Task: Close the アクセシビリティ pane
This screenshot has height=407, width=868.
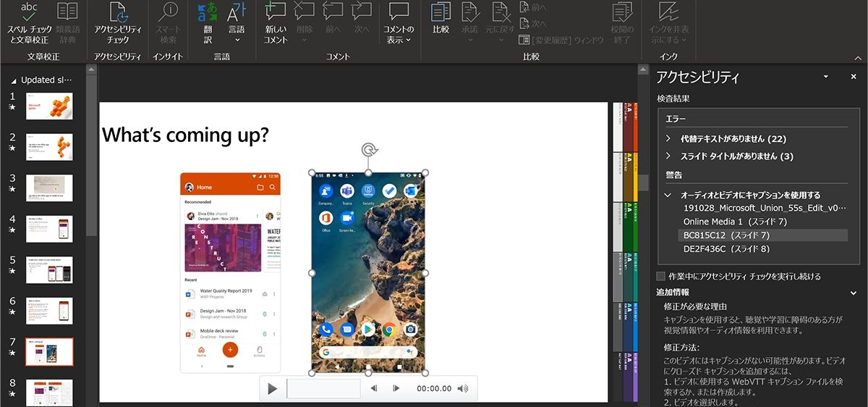Action: point(854,77)
